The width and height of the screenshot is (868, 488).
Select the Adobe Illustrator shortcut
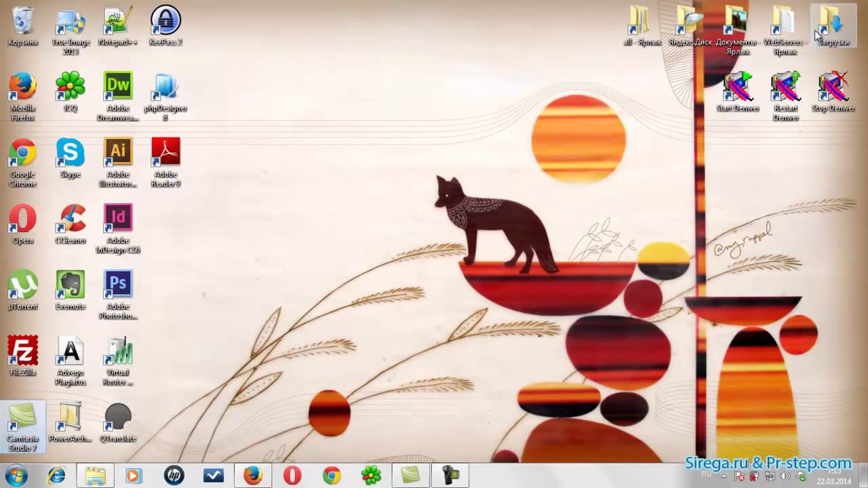[118, 163]
